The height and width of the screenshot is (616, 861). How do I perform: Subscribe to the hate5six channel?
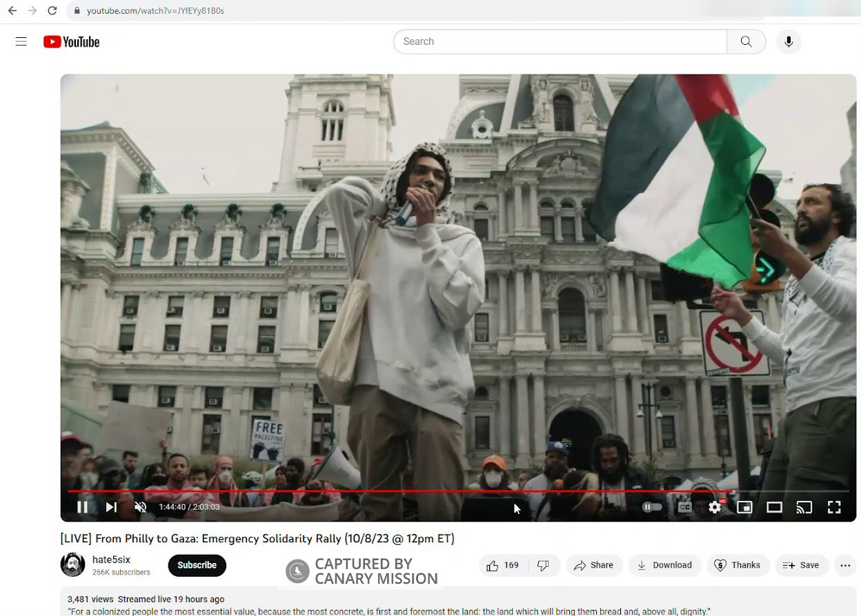pyautogui.click(x=197, y=565)
